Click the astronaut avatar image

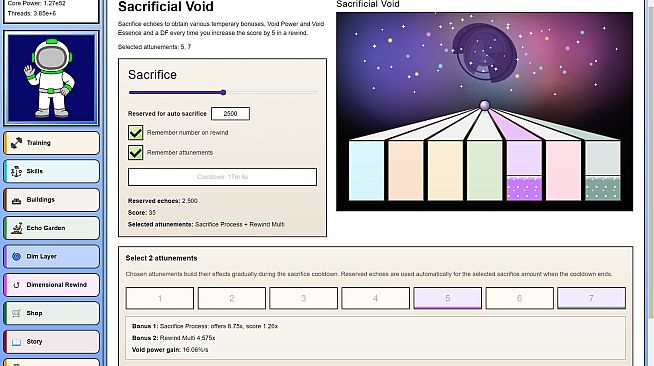(x=51, y=78)
